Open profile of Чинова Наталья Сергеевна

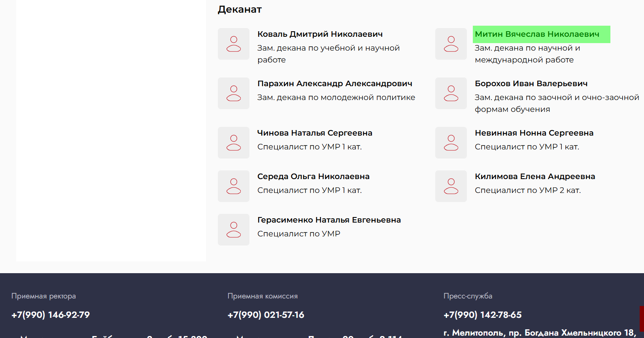pos(315,133)
